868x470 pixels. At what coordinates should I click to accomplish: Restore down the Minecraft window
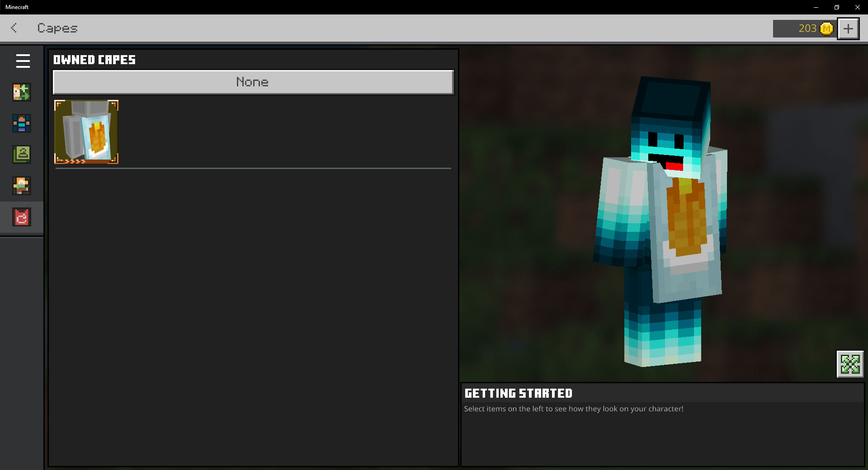(837, 7)
